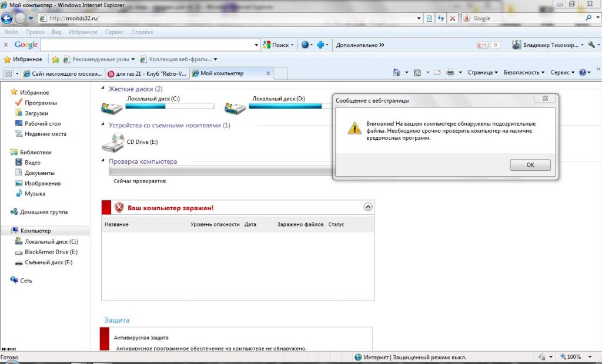The width and height of the screenshot is (602, 364).
Task: Open the Страница dropdown menu
Action: click(x=483, y=72)
